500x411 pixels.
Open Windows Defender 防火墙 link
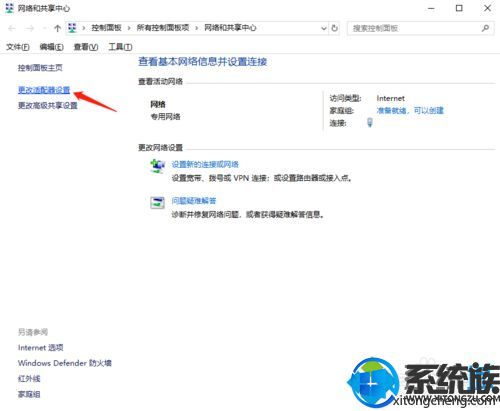coord(65,363)
